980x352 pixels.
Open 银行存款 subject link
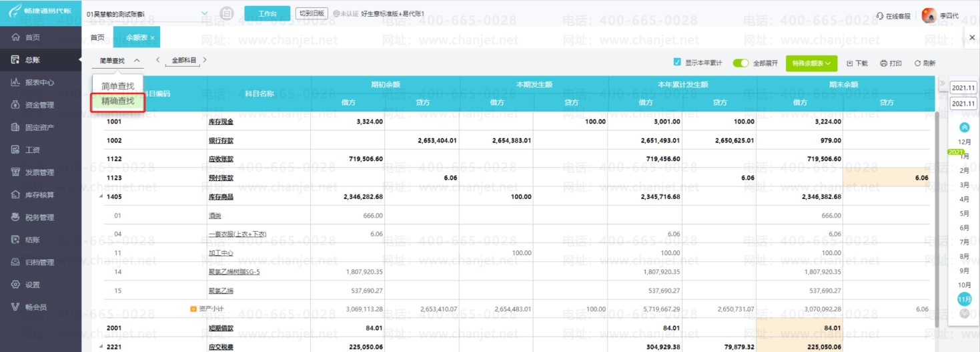click(x=221, y=141)
